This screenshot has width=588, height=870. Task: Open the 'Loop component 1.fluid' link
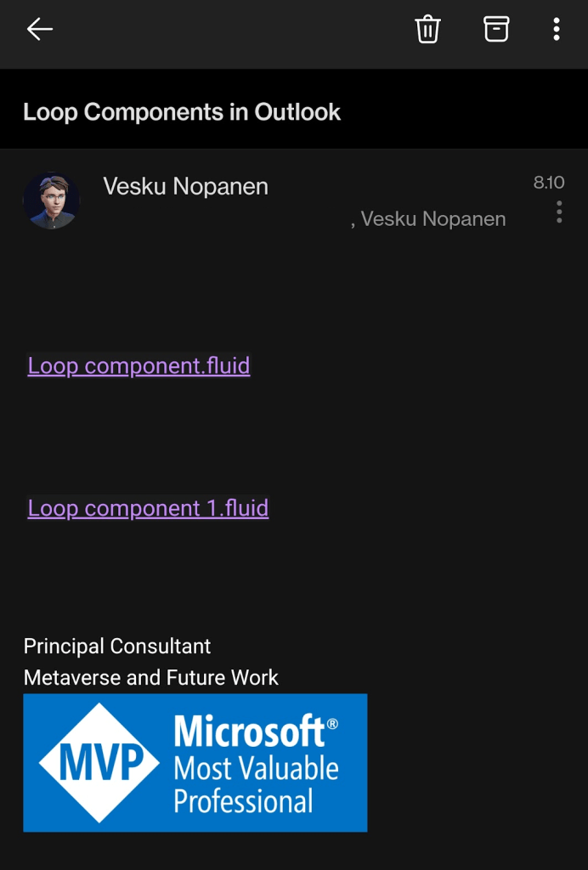pos(148,508)
